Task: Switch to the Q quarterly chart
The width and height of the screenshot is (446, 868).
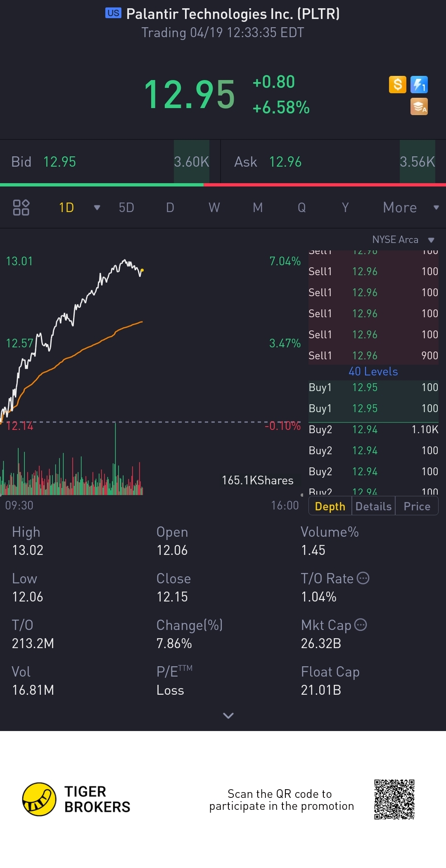Action: pos(302,208)
